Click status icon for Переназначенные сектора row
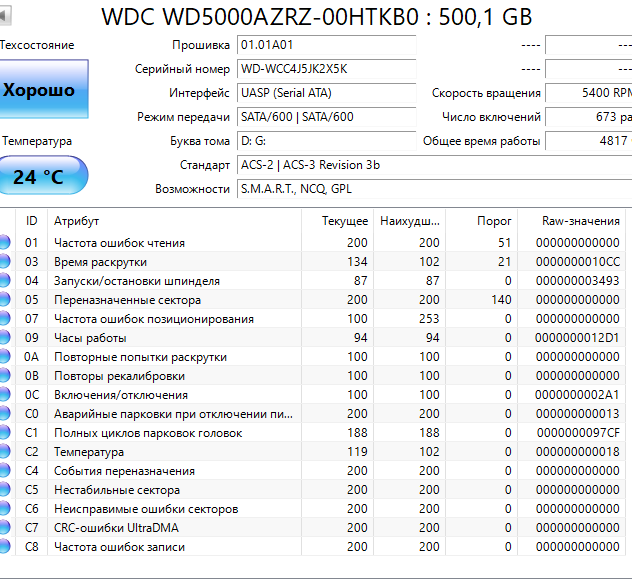 click(4, 299)
